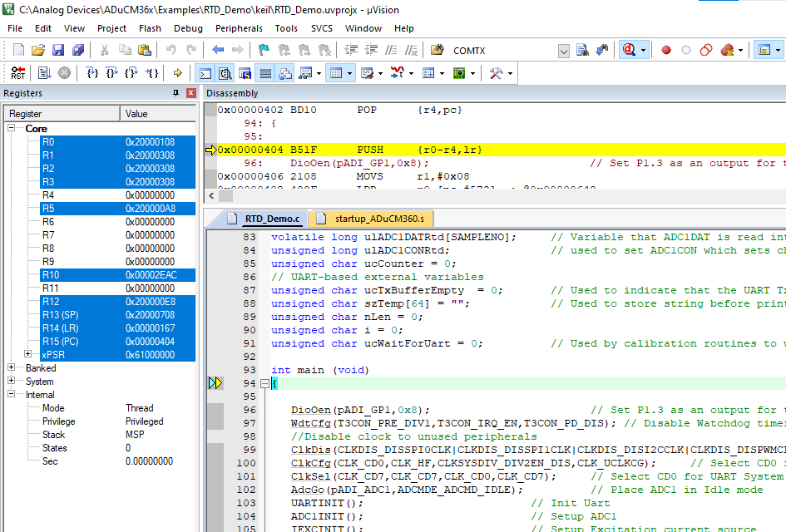Open the COMTX find combo box dropdown

[564, 51]
